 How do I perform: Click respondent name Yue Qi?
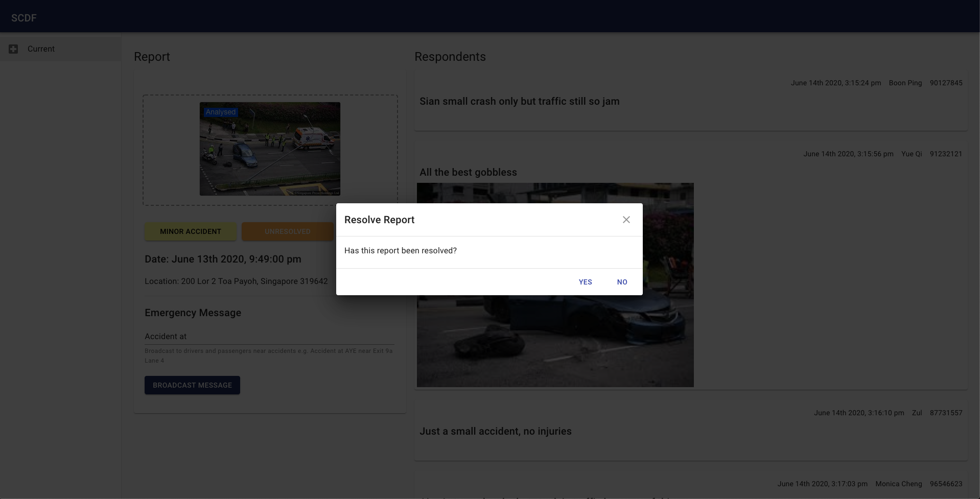click(912, 154)
